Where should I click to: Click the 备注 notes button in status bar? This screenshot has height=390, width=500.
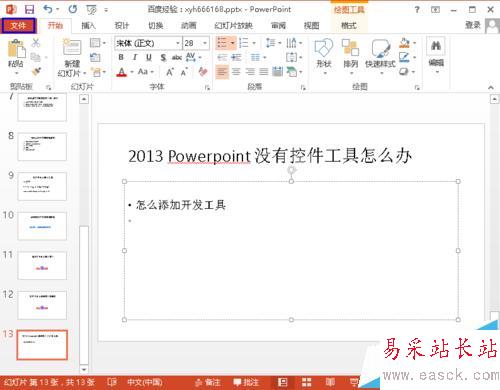[x=208, y=382]
